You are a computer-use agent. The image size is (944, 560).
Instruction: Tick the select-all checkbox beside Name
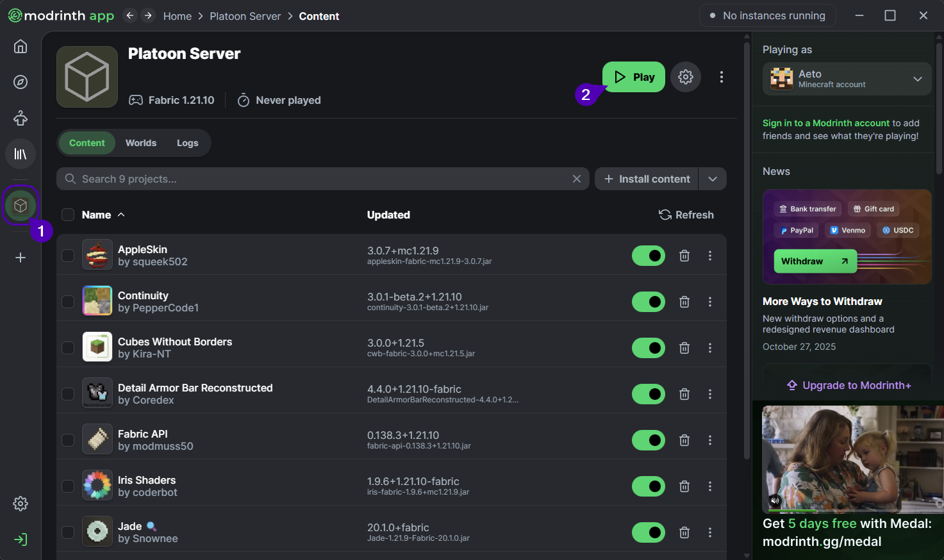pos(68,215)
